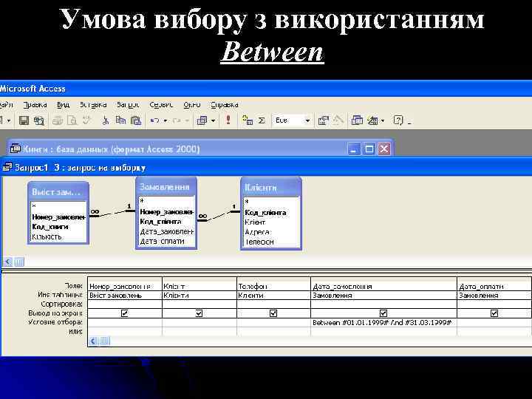Viewport: 532px width, 399px height.
Task: Click the sort cell under Телефон column
Action: tap(273, 304)
